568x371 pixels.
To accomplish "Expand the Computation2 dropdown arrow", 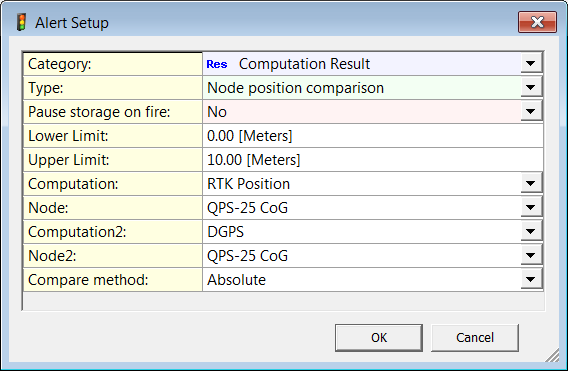I will click(531, 231).
